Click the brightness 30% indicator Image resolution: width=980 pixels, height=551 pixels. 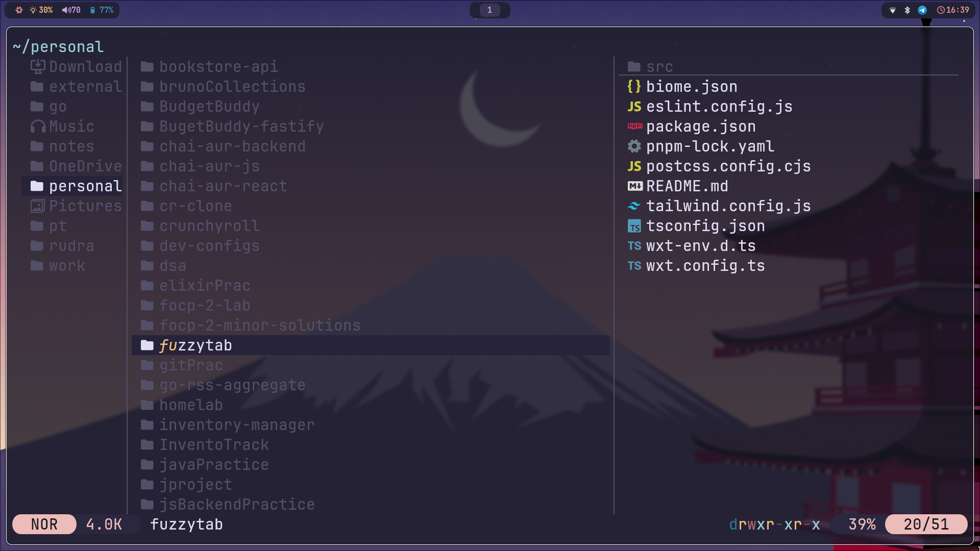41,10
